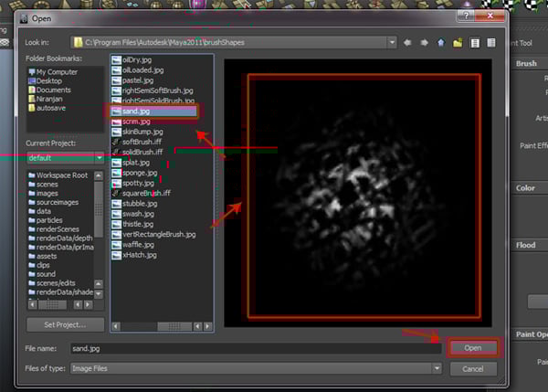
Task: Switch to detail view icon
Action: point(490,42)
